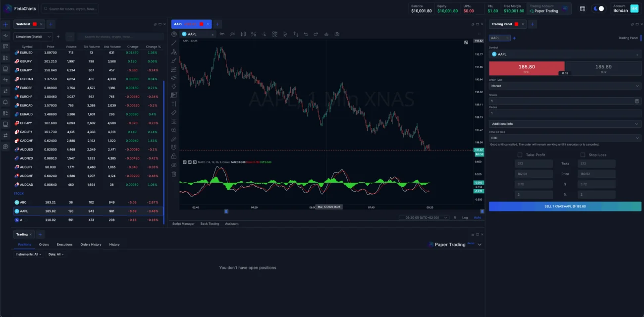644x317 pixels.
Task: Select the magnet snap tool
Action: (174, 148)
